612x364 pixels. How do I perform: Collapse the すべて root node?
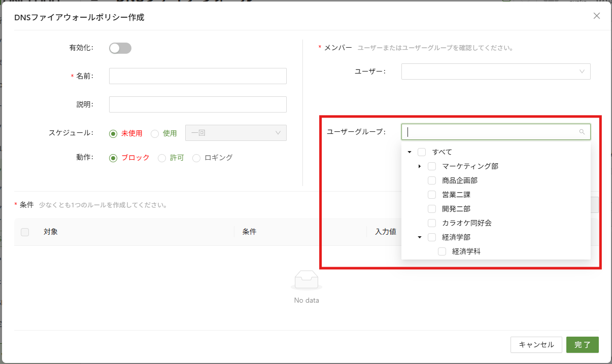tap(410, 152)
